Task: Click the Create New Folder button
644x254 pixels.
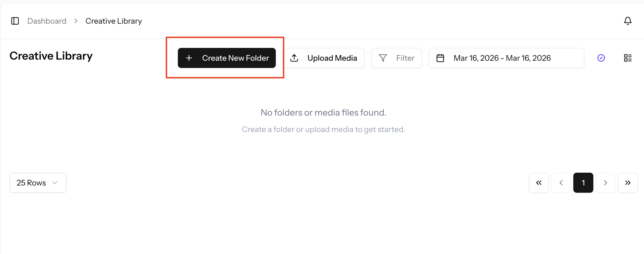Action: point(227,58)
